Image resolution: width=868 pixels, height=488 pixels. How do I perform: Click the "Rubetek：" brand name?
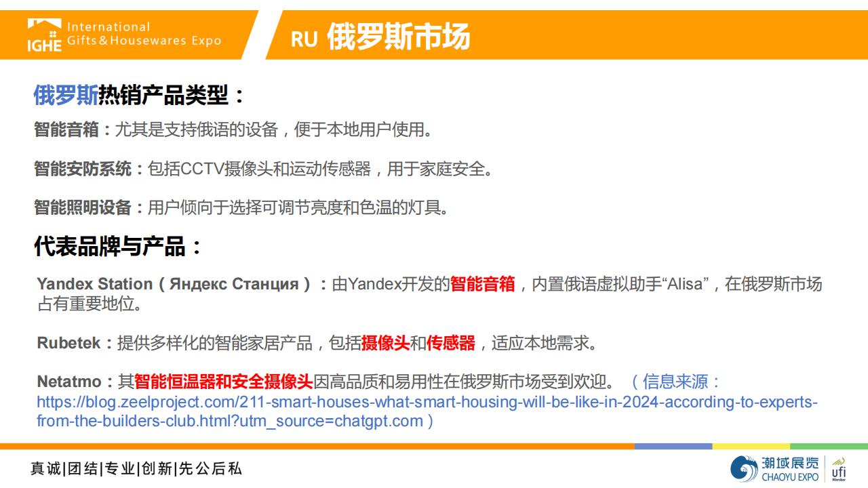[77, 343]
